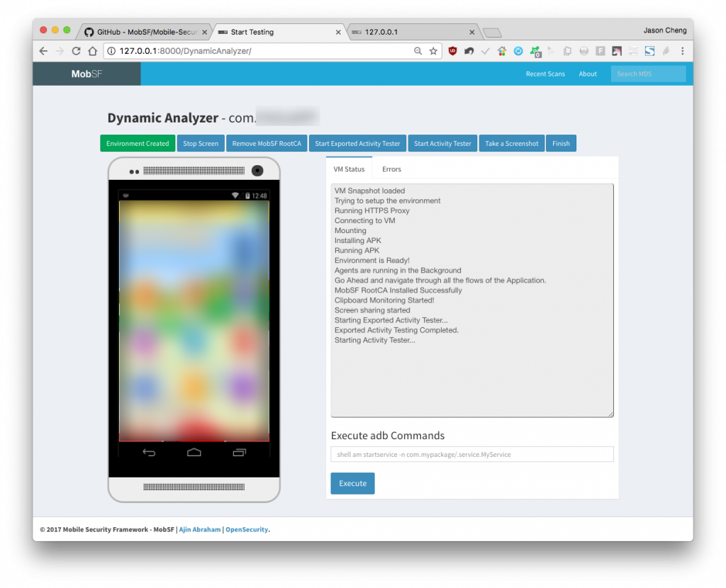Viewport: 726px width, 588px height.
Task: Click the Execute adb command button
Action: [352, 483]
